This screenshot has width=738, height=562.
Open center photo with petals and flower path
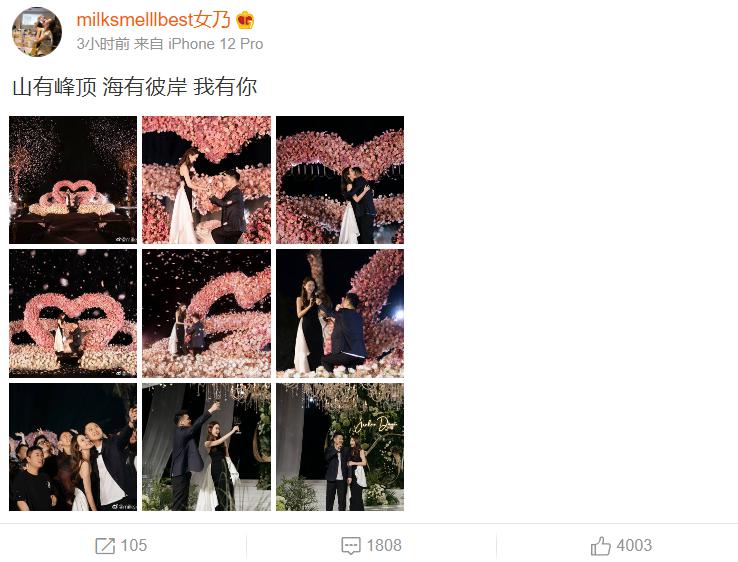coord(206,313)
